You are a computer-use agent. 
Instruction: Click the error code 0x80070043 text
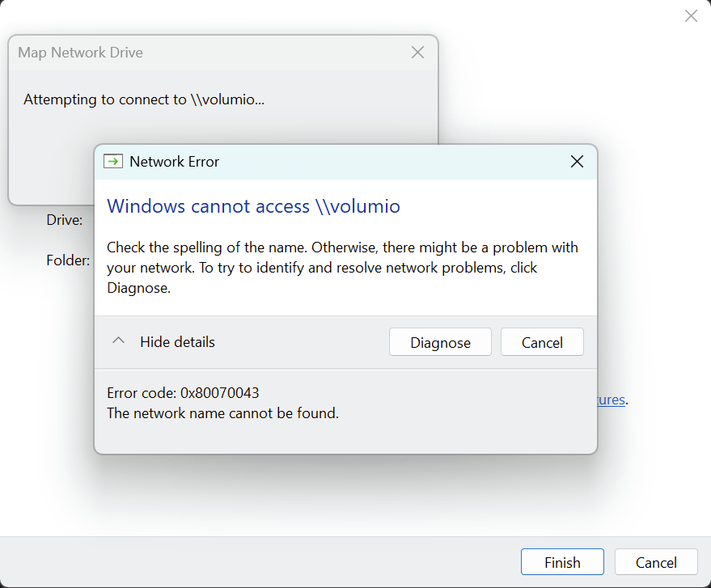(x=183, y=393)
